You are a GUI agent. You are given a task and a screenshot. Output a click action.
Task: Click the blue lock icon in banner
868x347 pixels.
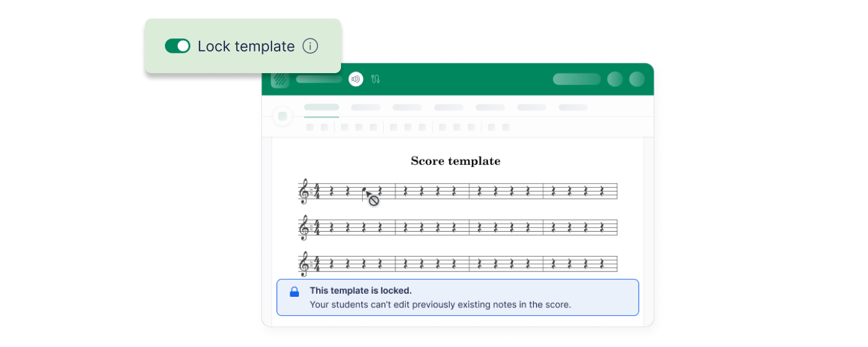(294, 291)
